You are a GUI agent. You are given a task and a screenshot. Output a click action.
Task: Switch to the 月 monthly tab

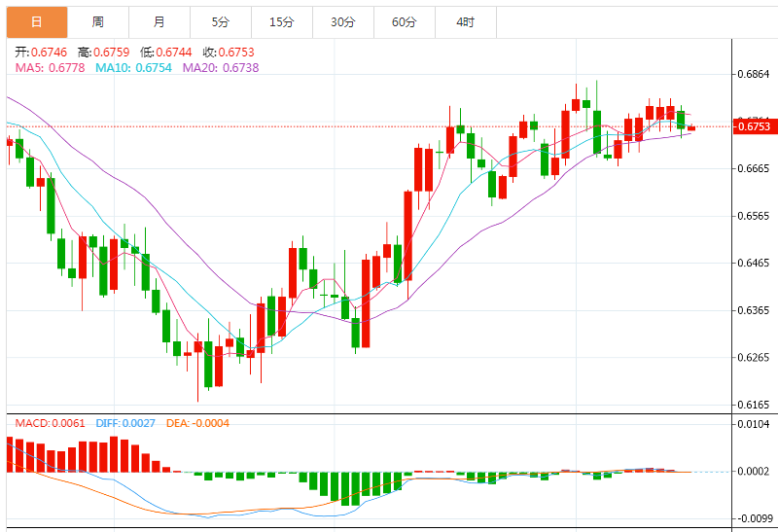pos(159,22)
